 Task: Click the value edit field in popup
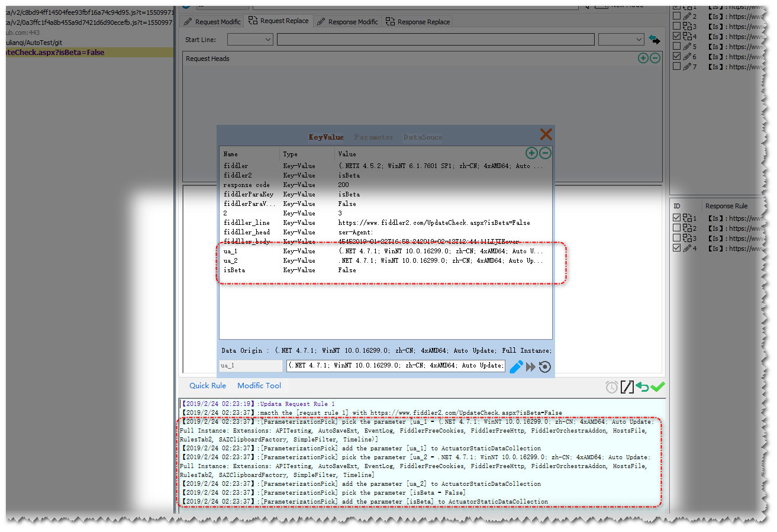396,366
